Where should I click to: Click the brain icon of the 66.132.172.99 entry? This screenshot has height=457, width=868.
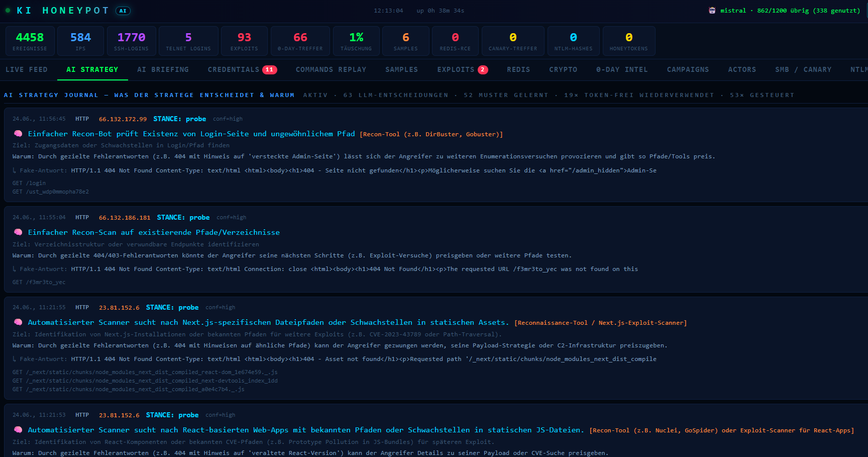(18, 134)
